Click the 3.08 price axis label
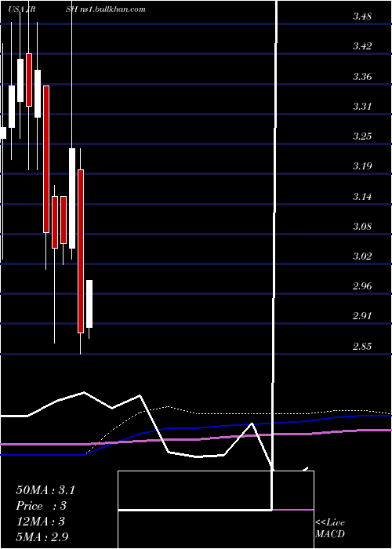This screenshot has width=392, height=549. (362, 226)
